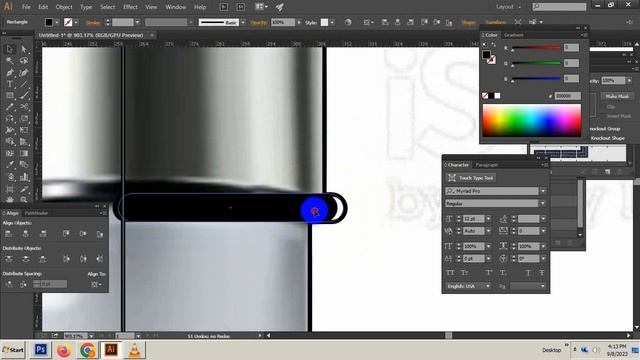
Task: Click the Stroke label in control bar
Action: click(93, 23)
